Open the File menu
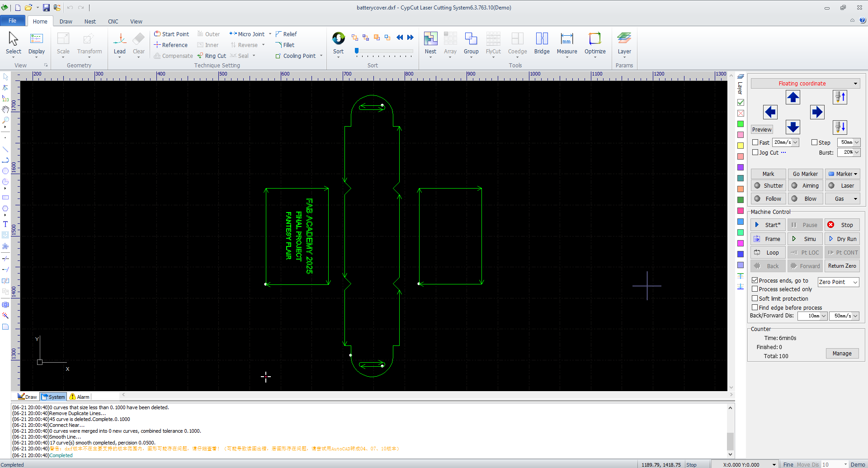868x468 pixels. 13,21
